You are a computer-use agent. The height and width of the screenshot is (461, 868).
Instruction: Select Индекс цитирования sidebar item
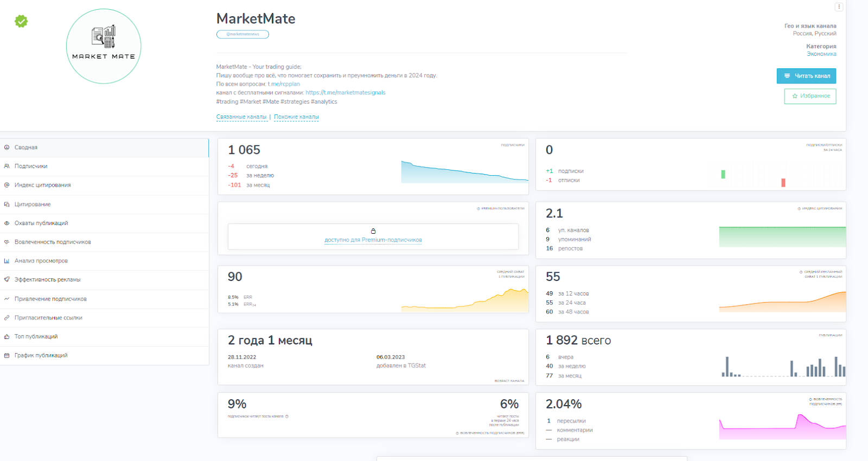coord(104,185)
